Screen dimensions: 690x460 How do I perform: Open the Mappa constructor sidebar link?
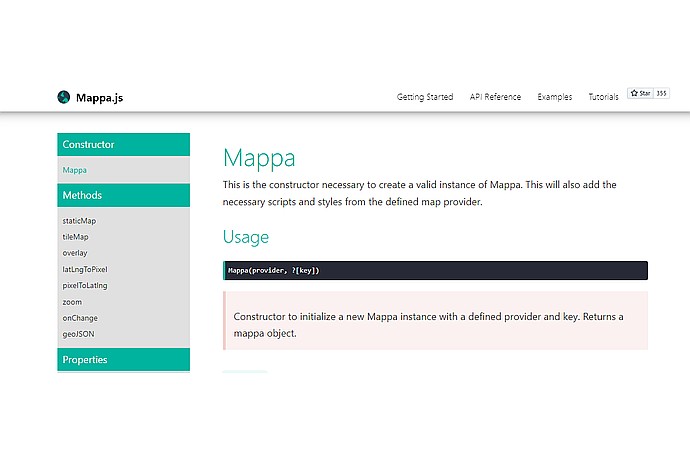74,170
